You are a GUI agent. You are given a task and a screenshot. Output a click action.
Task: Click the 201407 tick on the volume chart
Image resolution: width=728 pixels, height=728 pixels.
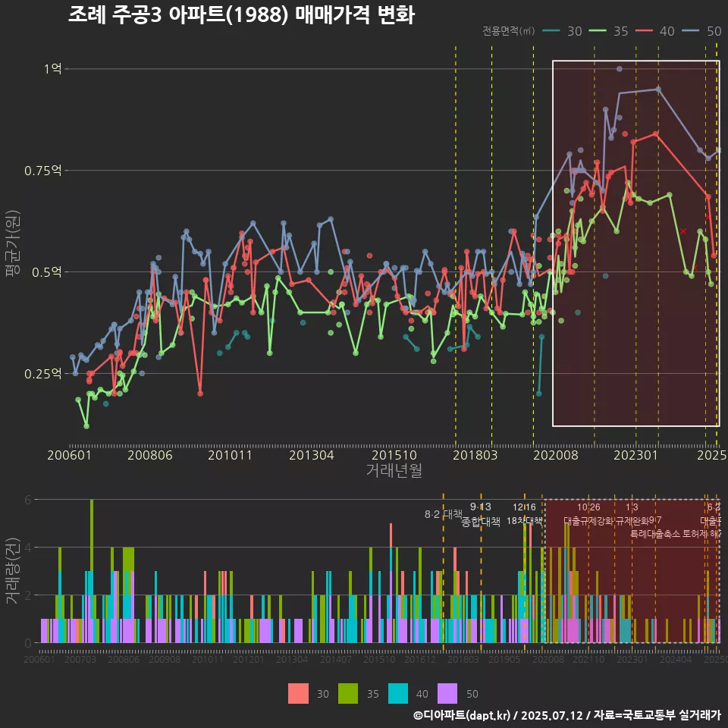336,659
